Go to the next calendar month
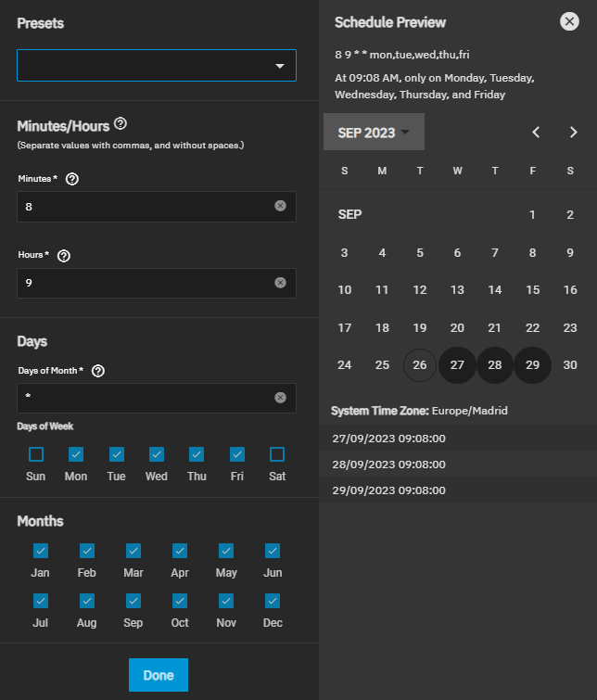The width and height of the screenshot is (597, 700). point(573,133)
